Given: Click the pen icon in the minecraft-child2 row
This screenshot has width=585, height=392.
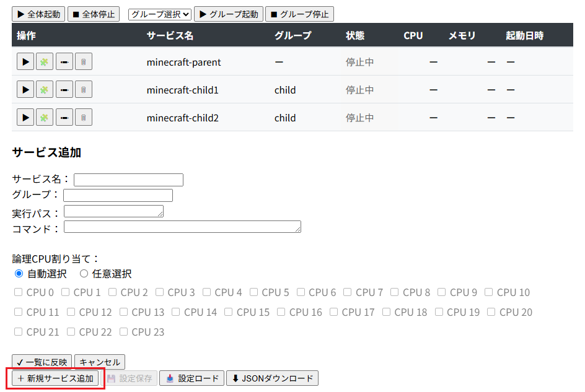Looking at the screenshot, I should click(64, 117).
